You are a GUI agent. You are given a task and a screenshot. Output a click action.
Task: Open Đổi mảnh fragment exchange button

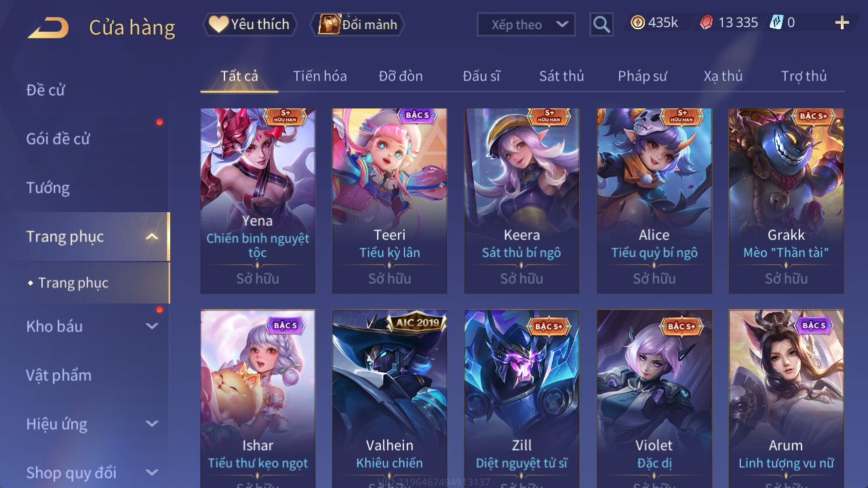pyautogui.click(x=357, y=24)
